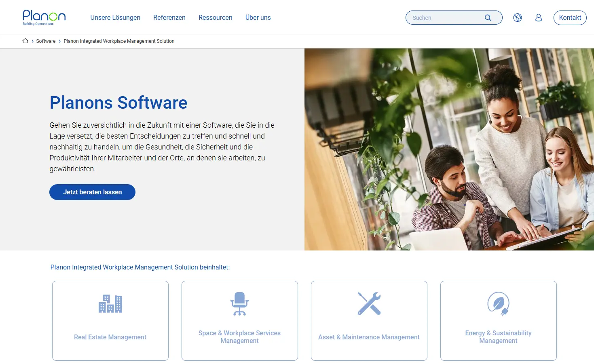The image size is (594, 364).
Task: Click the home breadcrumb icon
Action: pos(25,41)
